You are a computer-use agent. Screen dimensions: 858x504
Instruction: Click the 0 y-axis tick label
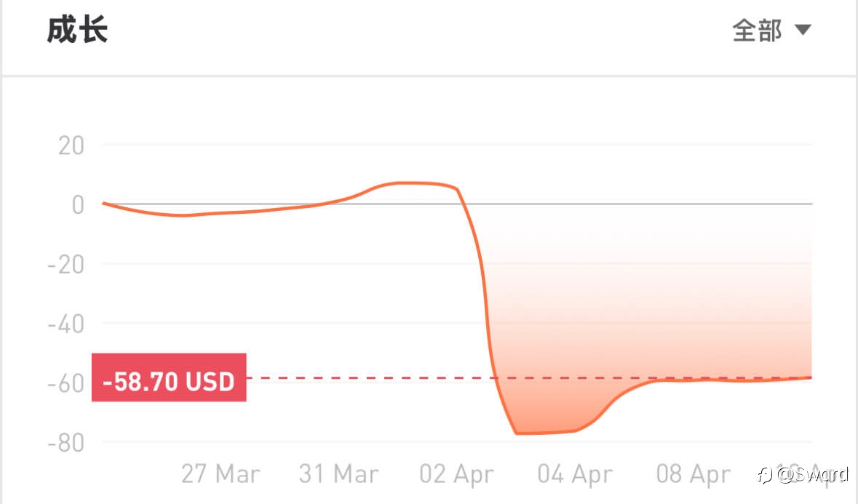[79, 205]
